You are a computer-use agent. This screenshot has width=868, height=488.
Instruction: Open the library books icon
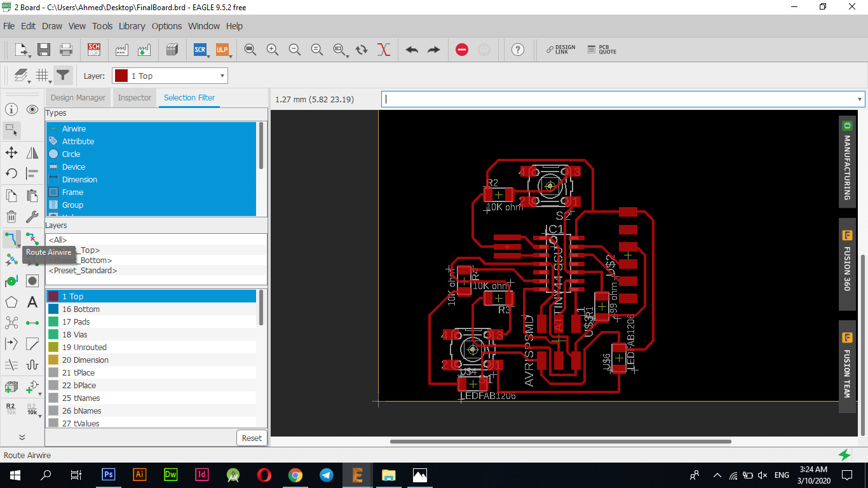pyautogui.click(x=172, y=50)
